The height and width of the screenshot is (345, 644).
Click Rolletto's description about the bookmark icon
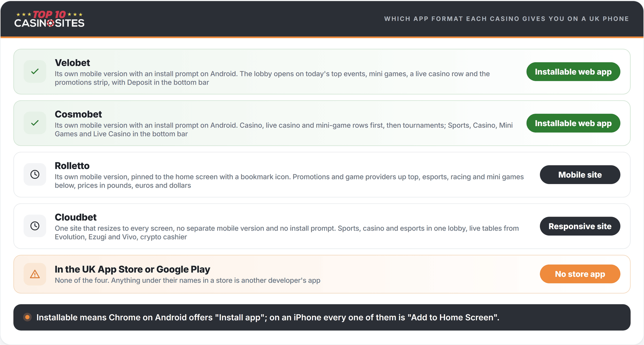tap(289, 181)
